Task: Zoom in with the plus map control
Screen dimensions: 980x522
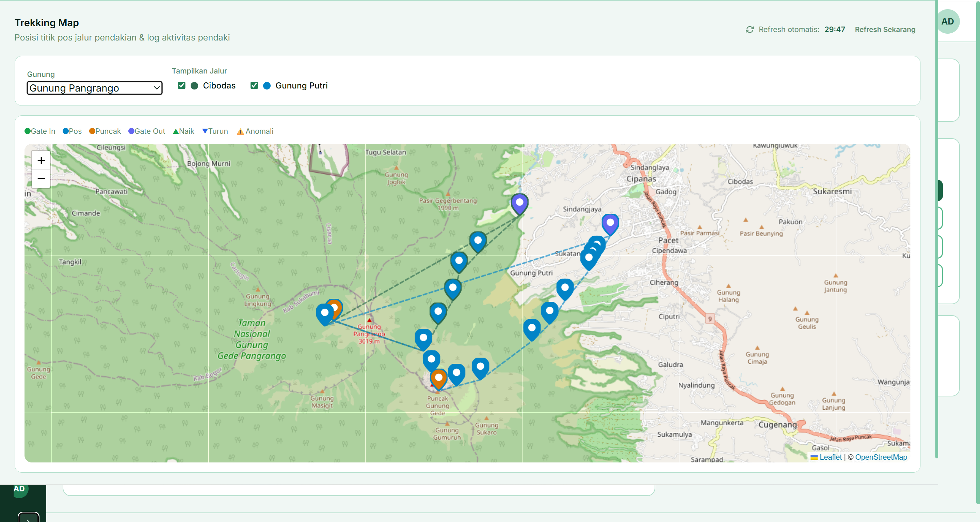Action: pos(41,160)
